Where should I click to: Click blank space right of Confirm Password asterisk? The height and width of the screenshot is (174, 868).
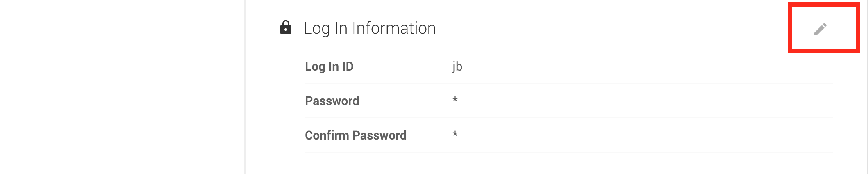pyautogui.click(x=615, y=135)
